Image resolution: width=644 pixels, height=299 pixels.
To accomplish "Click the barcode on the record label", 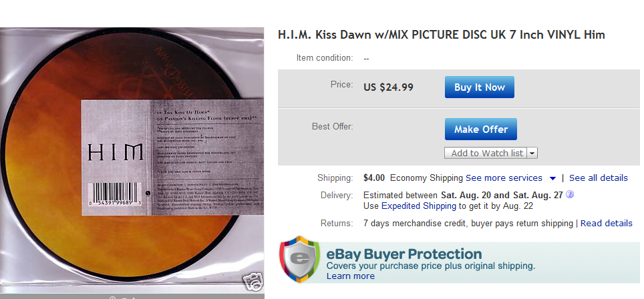I will [x=115, y=194].
